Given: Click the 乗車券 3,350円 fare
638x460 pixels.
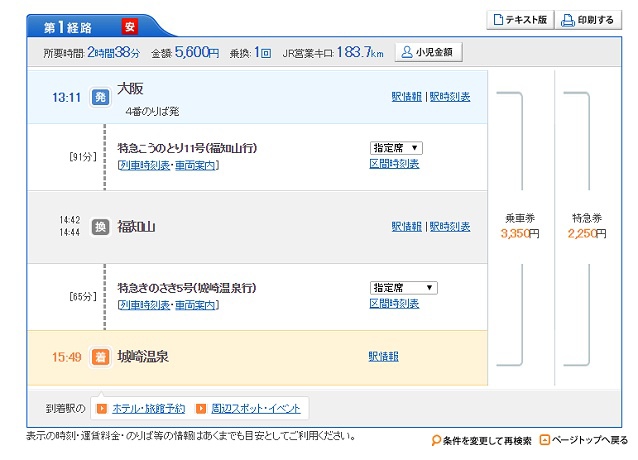Looking at the screenshot, I should 520,226.
